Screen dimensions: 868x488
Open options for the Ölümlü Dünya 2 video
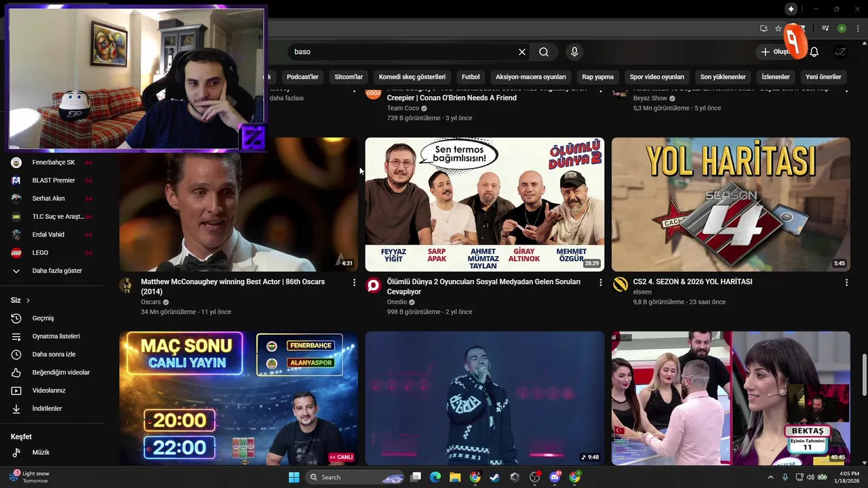[x=600, y=282]
